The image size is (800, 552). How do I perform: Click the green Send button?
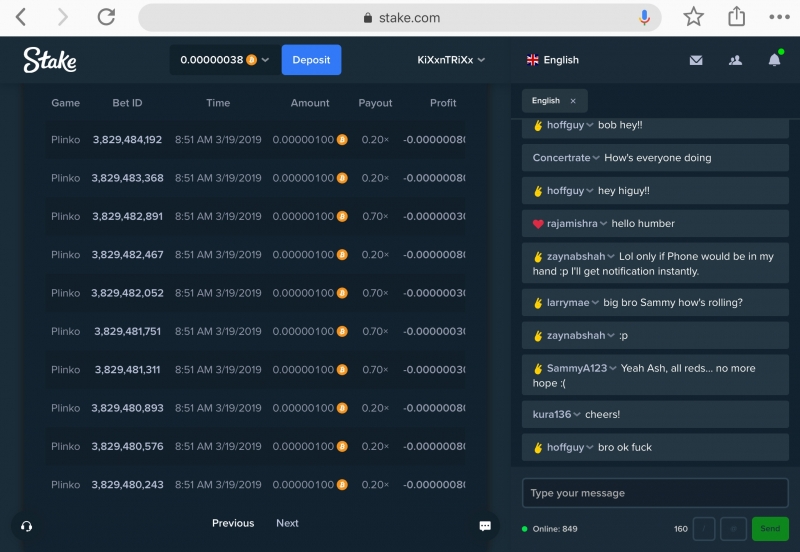click(x=770, y=529)
